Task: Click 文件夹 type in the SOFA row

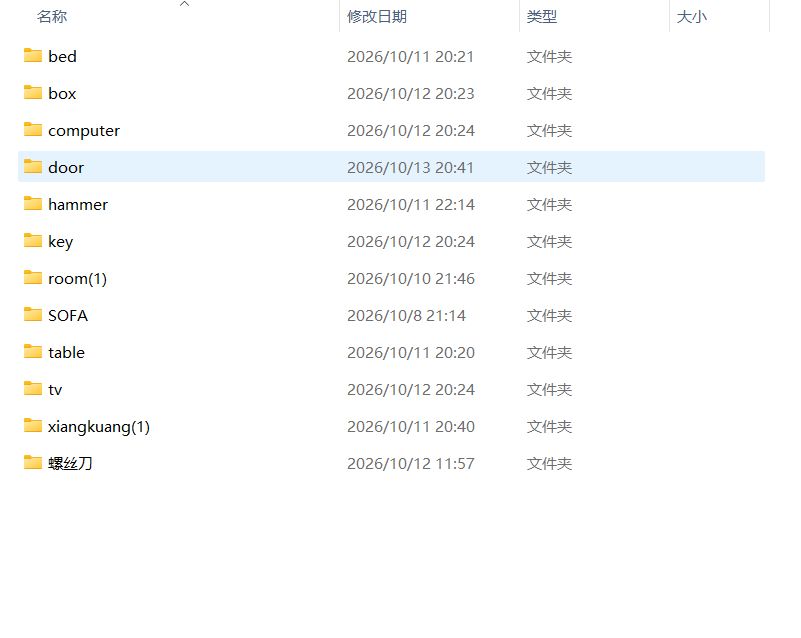Action: [x=550, y=316]
